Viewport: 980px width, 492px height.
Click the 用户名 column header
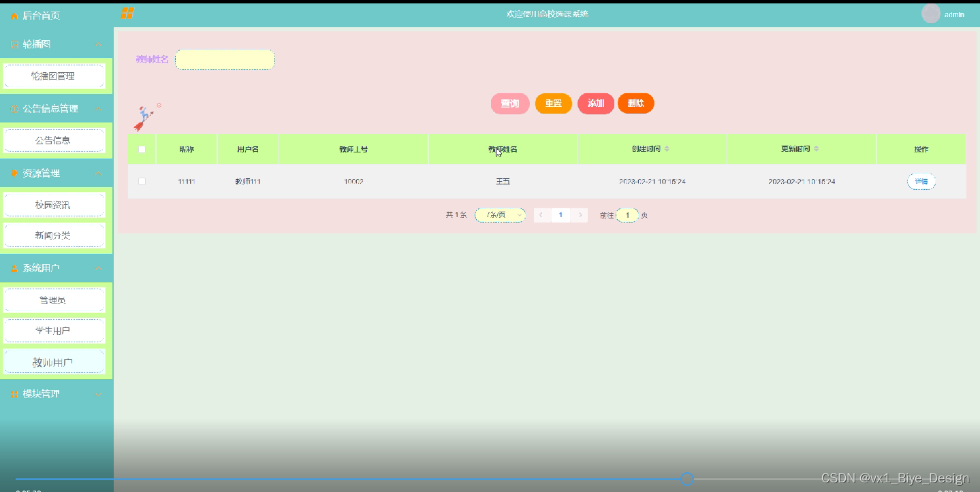click(248, 149)
